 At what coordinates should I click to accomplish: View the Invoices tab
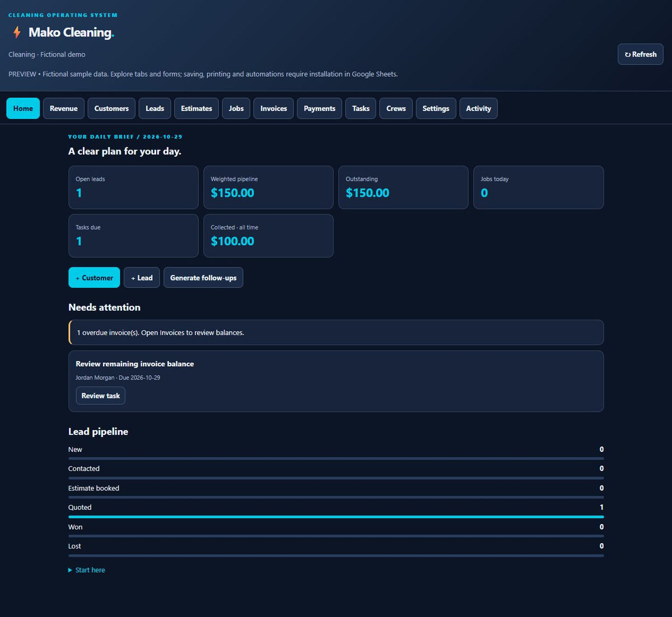coord(274,109)
